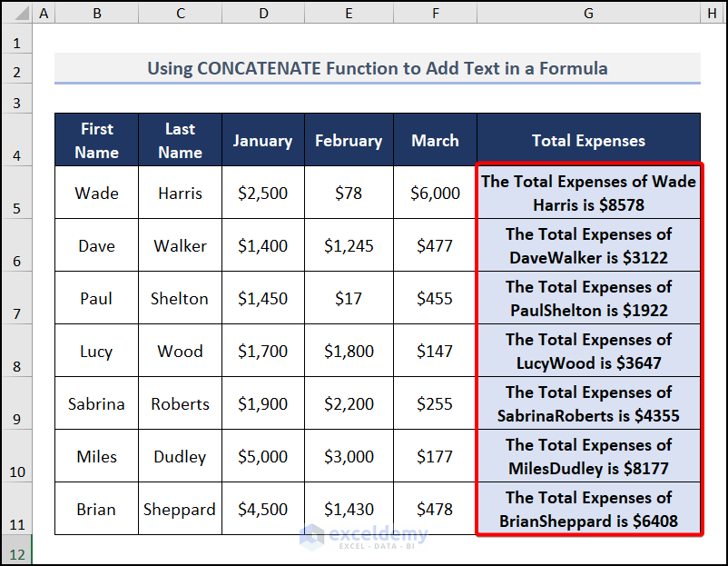This screenshot has width=728, height=566.
Task: Select the February header cell
Action: 349,140
